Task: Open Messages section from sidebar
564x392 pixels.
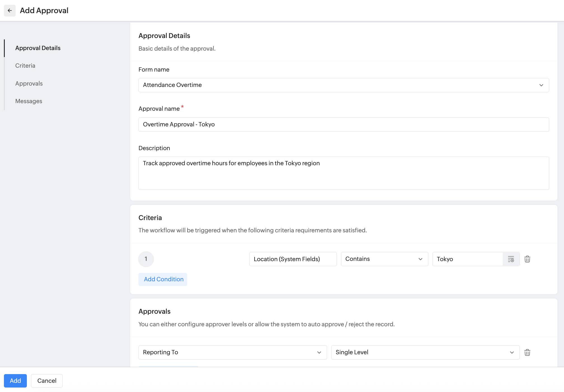Action: [29, 101]
